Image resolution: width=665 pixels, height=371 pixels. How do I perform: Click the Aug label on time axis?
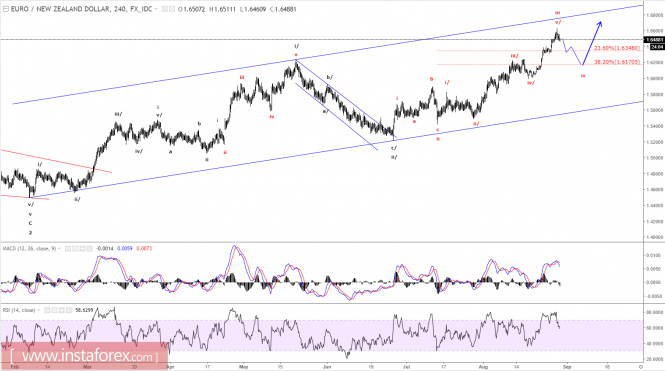point(483,367)
